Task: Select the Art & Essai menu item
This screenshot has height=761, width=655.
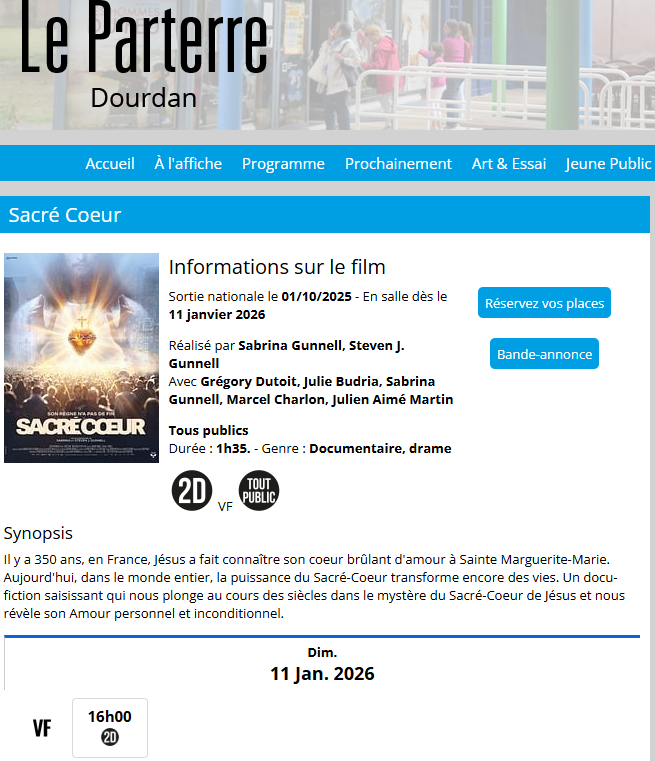Action: pos(509,163)
